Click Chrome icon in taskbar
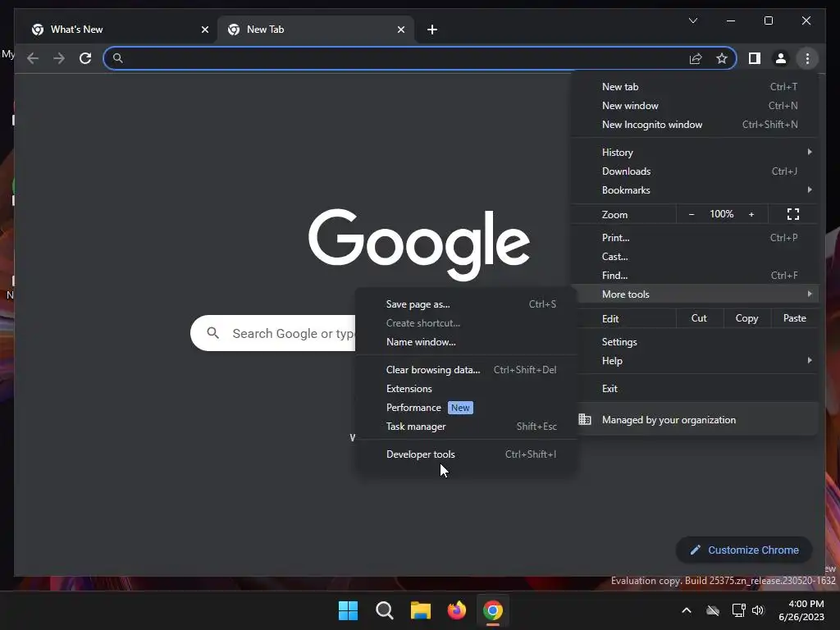Viewport: 840px width, 630px height. (x=493, y=610)
